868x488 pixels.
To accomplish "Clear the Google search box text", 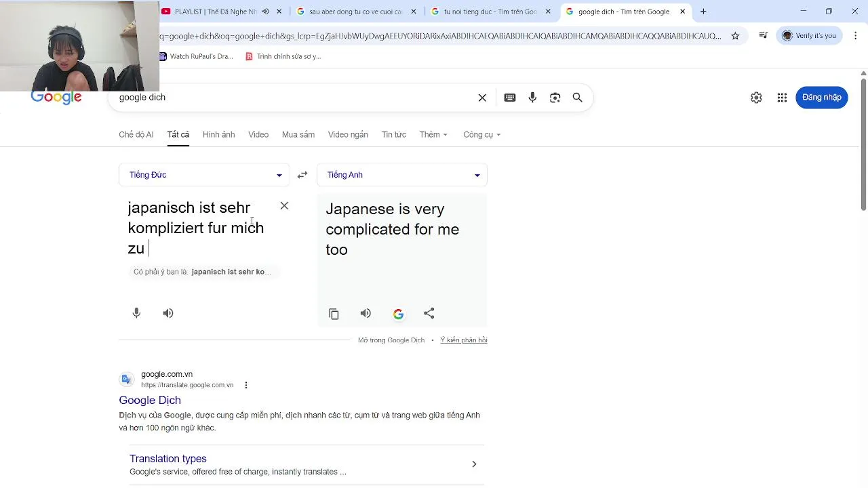I will coord(482,98).
